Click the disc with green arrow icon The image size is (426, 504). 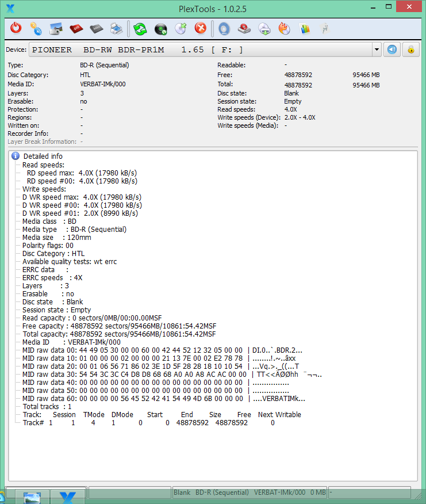coord(181,28)
